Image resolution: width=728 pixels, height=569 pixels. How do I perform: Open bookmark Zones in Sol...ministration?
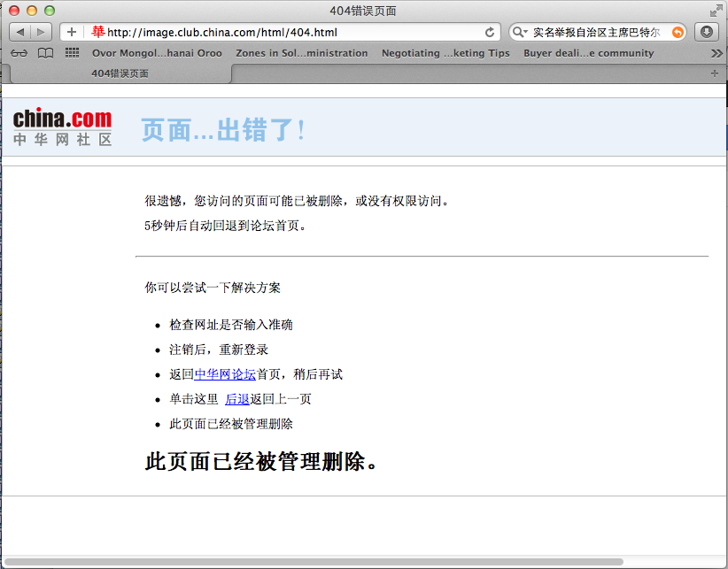tap(302, 53)
